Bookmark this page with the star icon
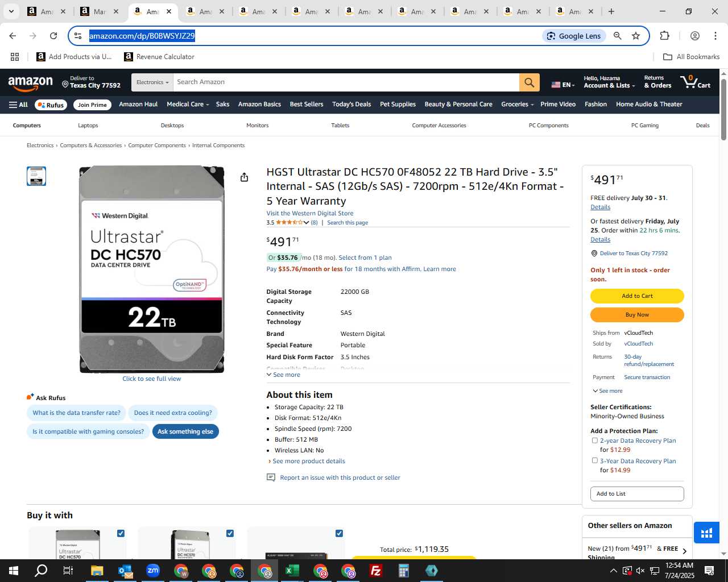Viewport: 728px width, 582px height. 636,36
